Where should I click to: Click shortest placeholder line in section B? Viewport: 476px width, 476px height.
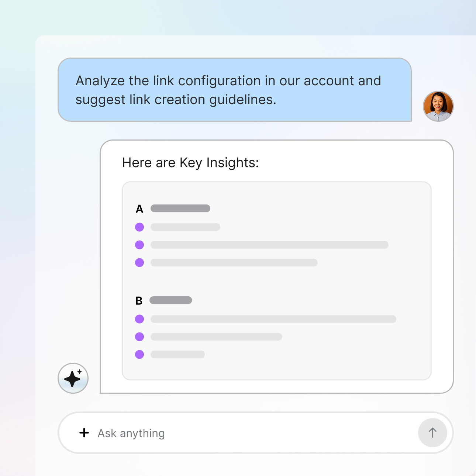point(177,354)
